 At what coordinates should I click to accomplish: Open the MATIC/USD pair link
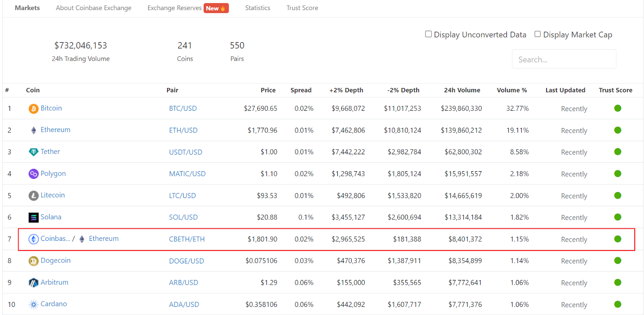187,174
